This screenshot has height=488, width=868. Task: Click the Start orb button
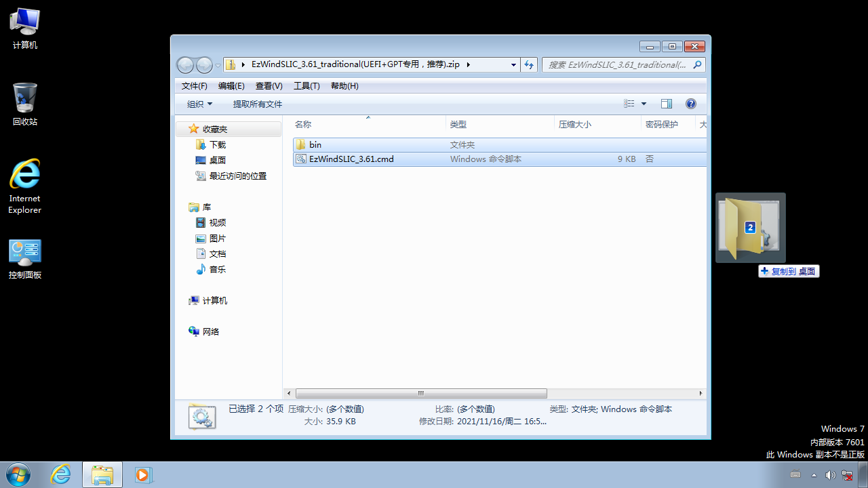click(18, 474)
